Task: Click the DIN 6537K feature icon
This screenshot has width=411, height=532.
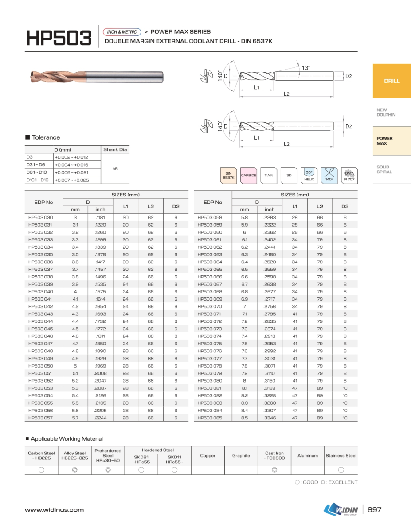Action: (229, 176)
